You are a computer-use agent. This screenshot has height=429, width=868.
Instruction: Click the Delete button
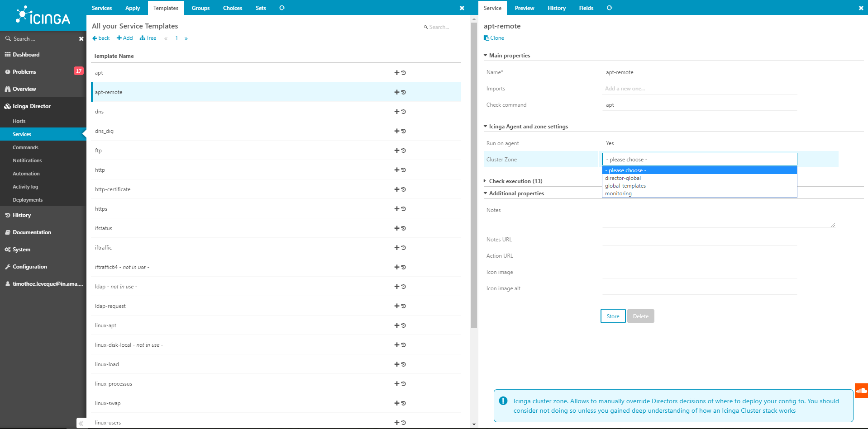tap(641, 316)
